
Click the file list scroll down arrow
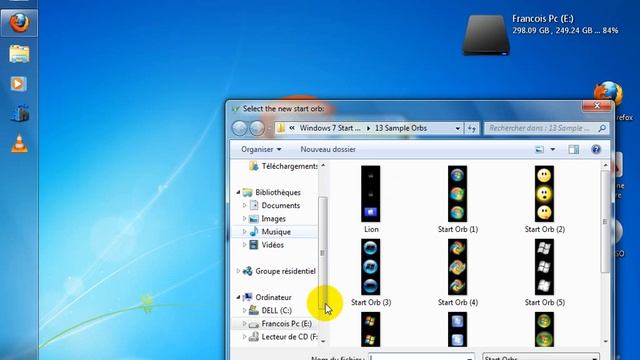[605, 341]
